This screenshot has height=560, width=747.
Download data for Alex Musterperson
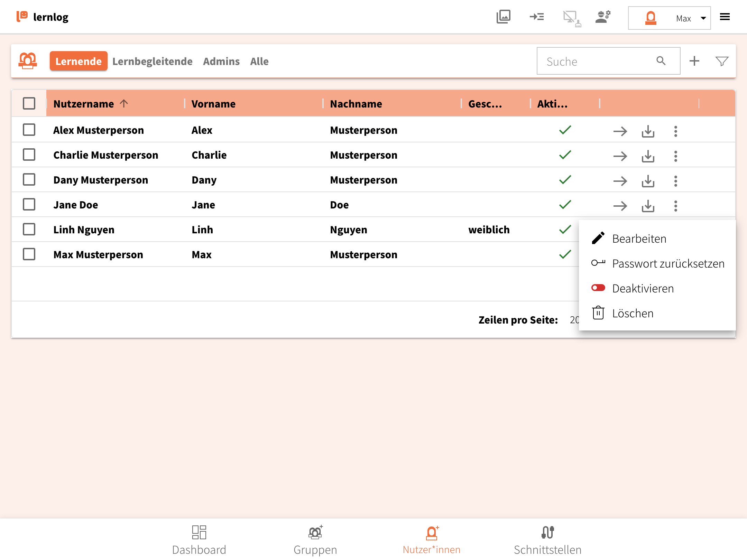(648, 131)
